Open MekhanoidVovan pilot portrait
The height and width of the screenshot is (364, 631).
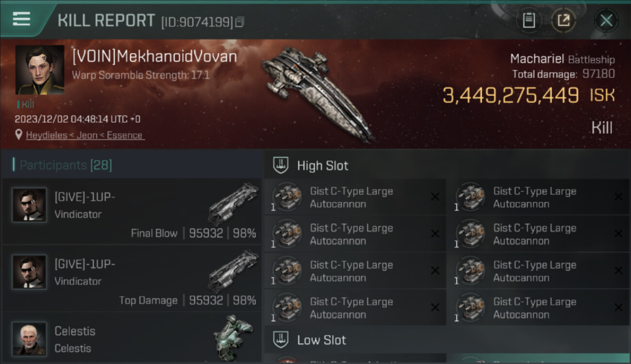click(x=40, y=70)
